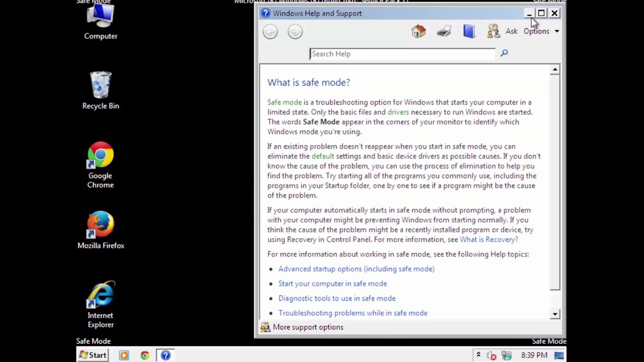Viewport: 644px width, 362px height.
Task: Open Advanced startup options topic
Action: (x=356, y=269)
